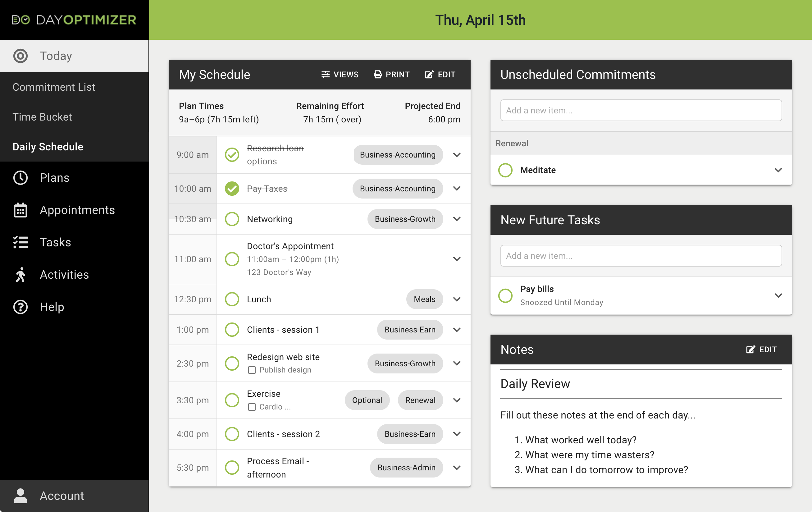Mark Networking task as complete

coord(232,219)
